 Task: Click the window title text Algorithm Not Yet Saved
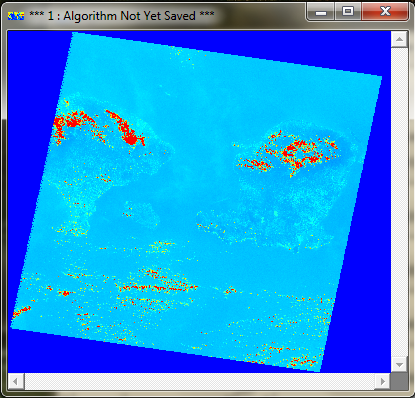click(x=129, y=16)
